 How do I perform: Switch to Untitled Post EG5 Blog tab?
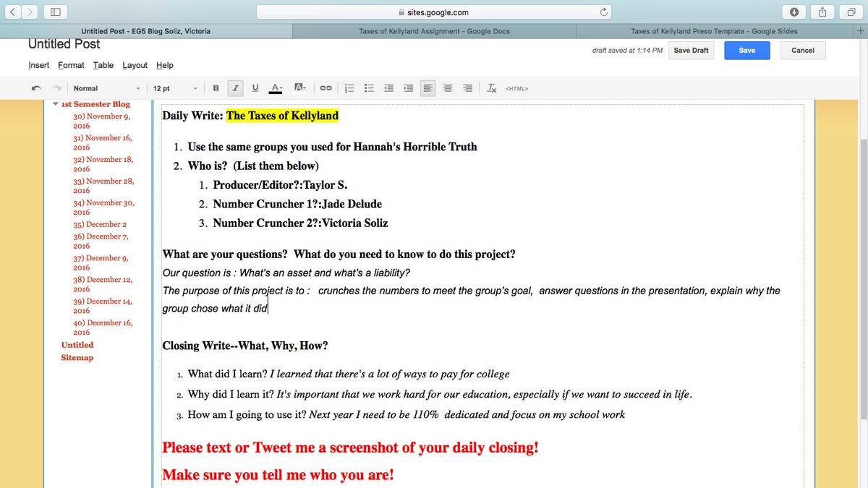click(145, 31)
